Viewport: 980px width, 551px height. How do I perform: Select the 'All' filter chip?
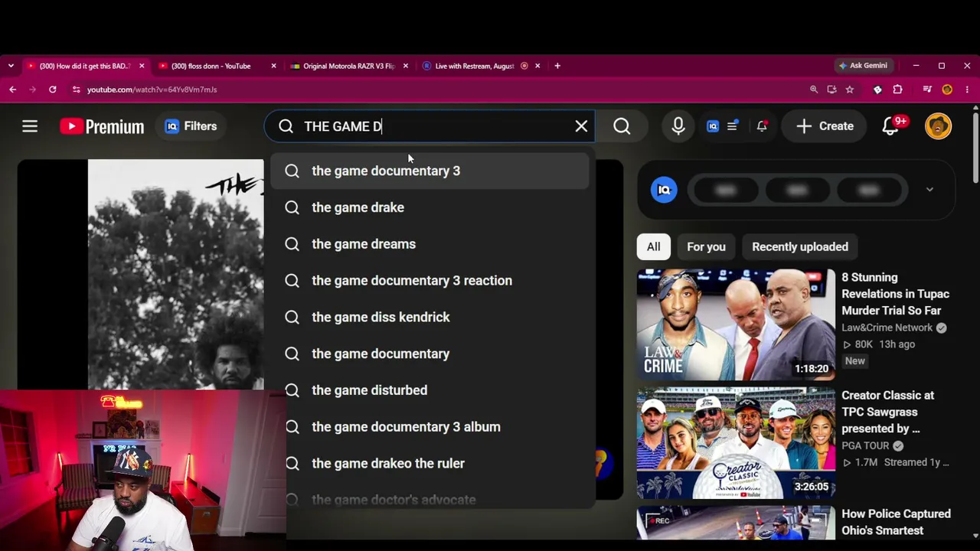pyautogui.click(x=653, y=246)
